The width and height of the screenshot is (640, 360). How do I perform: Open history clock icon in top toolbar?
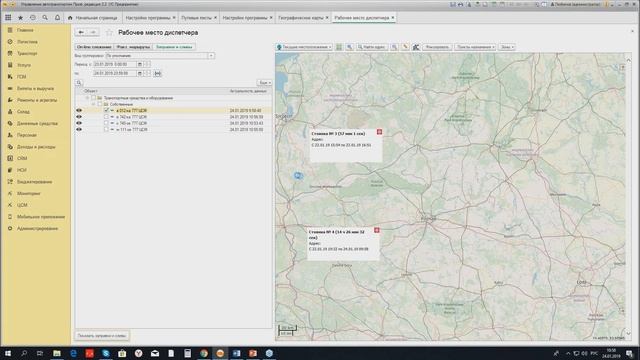[33, 18]
